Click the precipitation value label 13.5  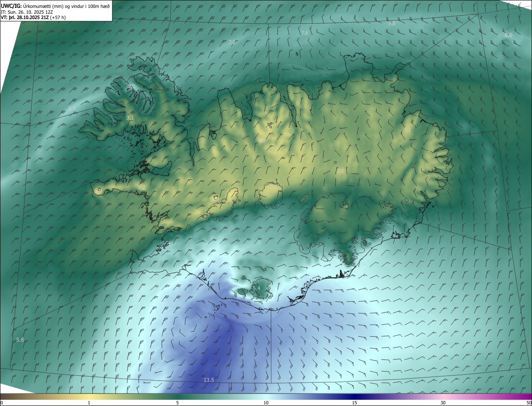point(209,380)
